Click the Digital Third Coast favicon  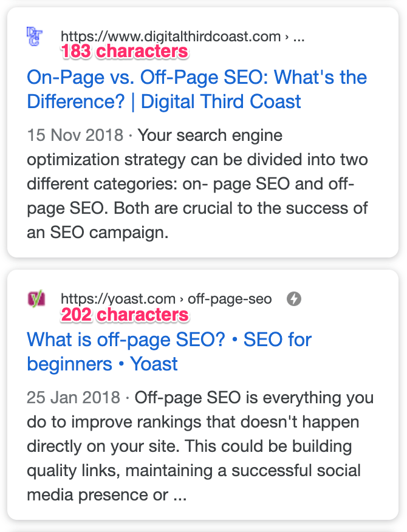(x=34, y=36)
